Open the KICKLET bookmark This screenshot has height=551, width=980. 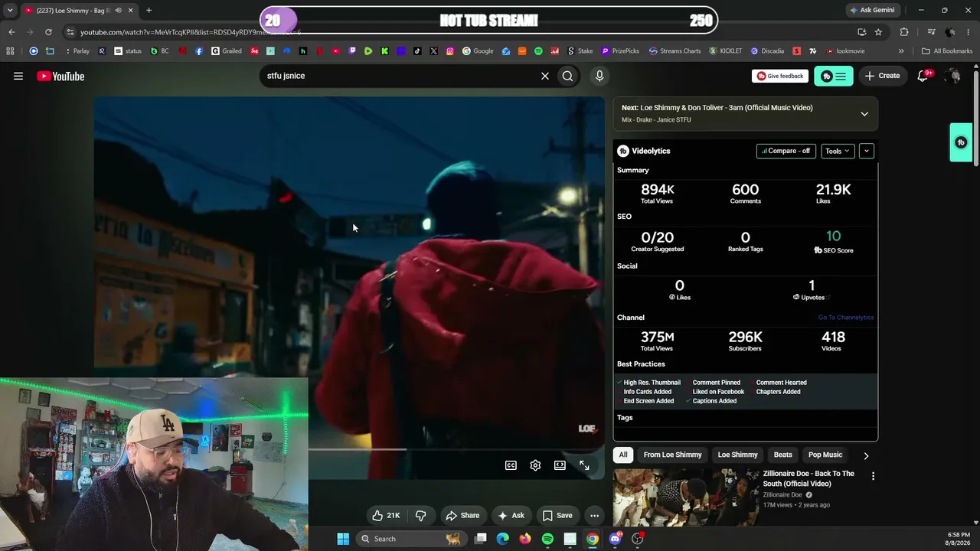coord(726,51)
